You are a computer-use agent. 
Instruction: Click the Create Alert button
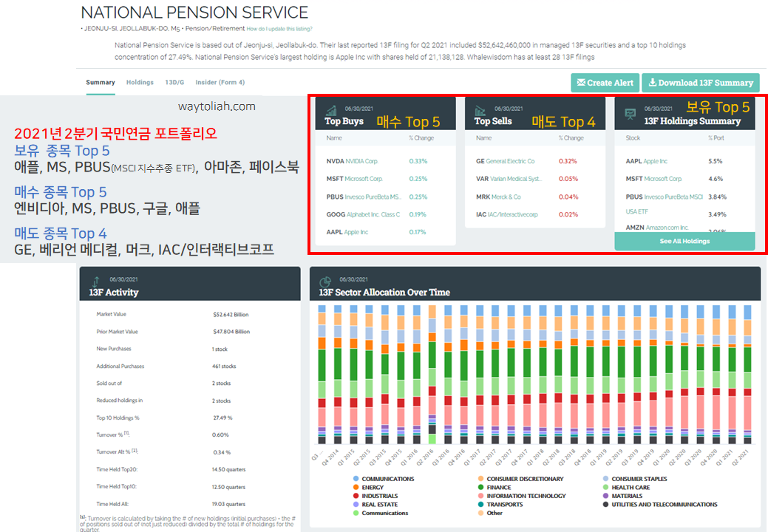coord(605,83)
